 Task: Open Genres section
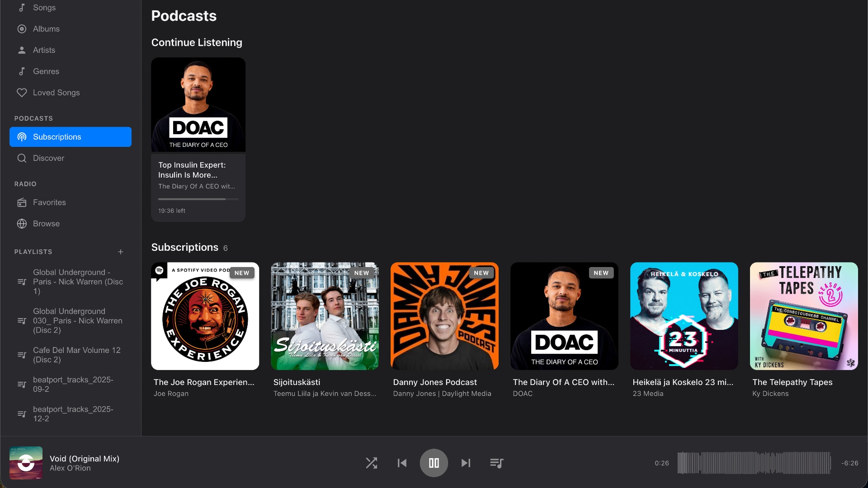tap(71, 71)
